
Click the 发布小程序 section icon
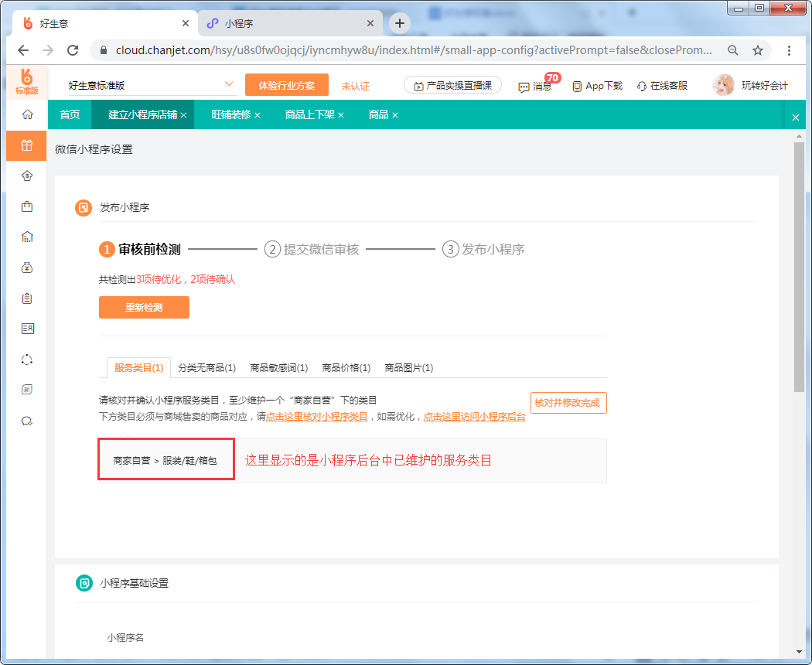point(83,208)
